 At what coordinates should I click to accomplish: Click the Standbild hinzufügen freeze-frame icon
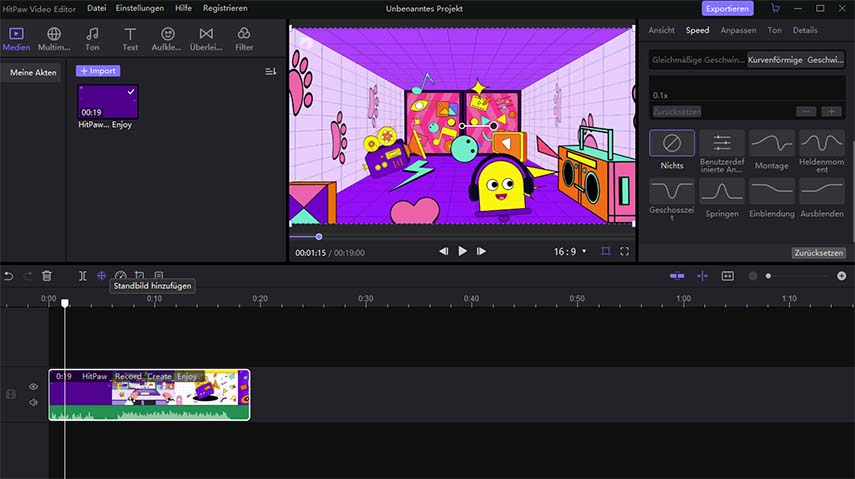[101, 275]
